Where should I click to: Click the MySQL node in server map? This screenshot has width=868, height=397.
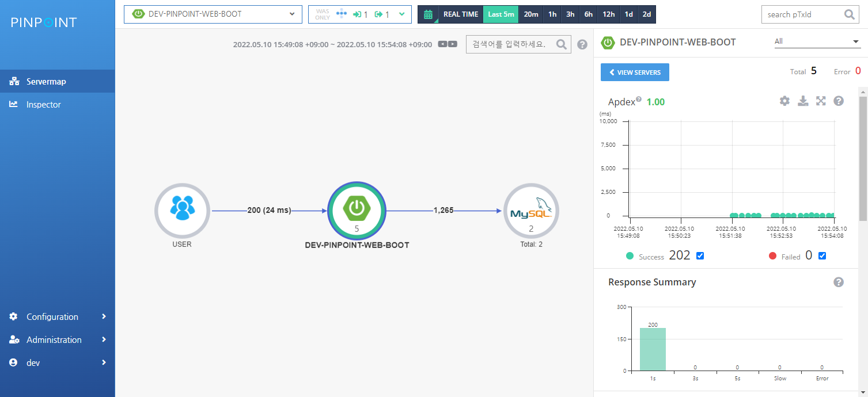[x=531, y=211]
